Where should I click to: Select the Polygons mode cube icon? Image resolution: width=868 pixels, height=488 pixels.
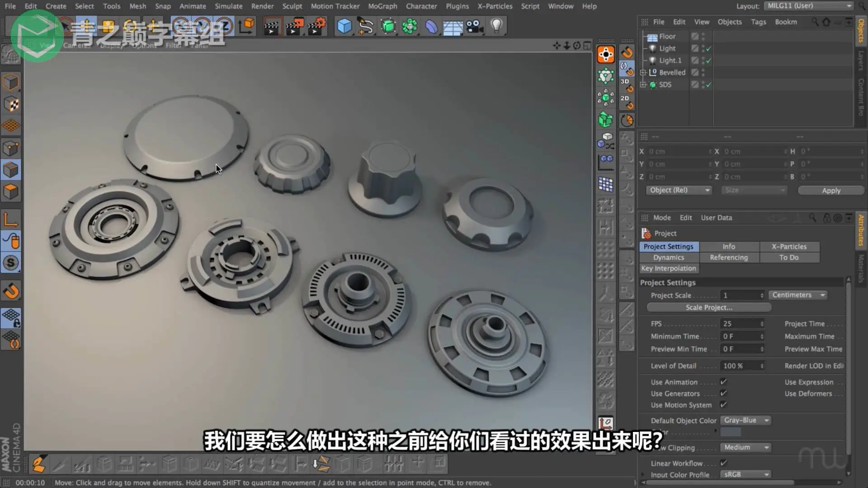(11, 192)
